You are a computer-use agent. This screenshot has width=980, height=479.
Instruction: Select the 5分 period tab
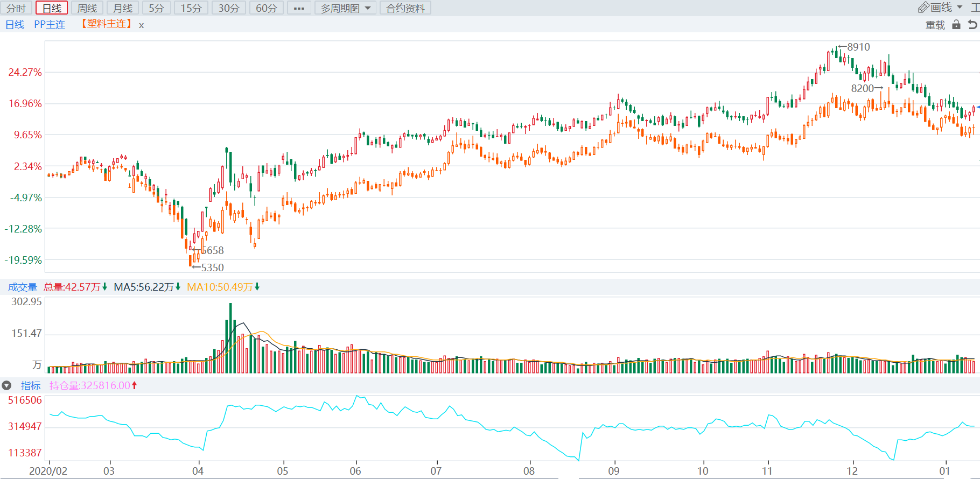coord(157,8)
